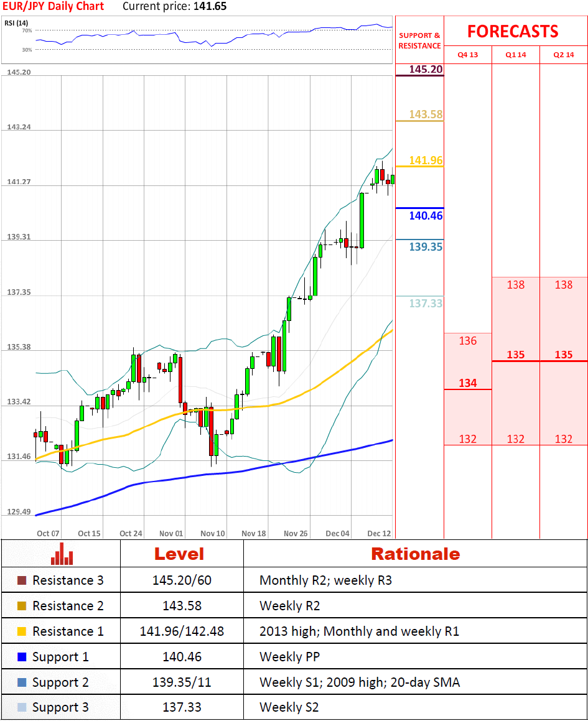This screenshot has width=588, height=721.
Task: Click the red bar chart icon in table header
Action: tap(61, 553)
